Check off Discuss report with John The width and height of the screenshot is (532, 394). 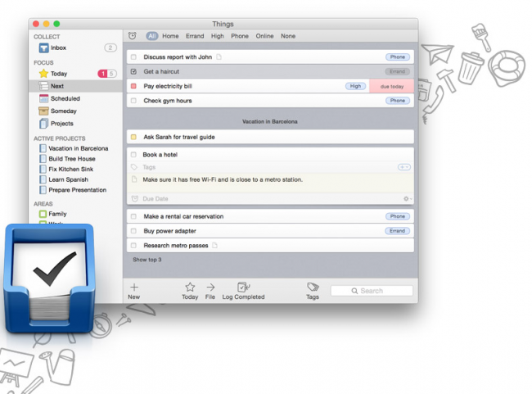tap(133, 57)
